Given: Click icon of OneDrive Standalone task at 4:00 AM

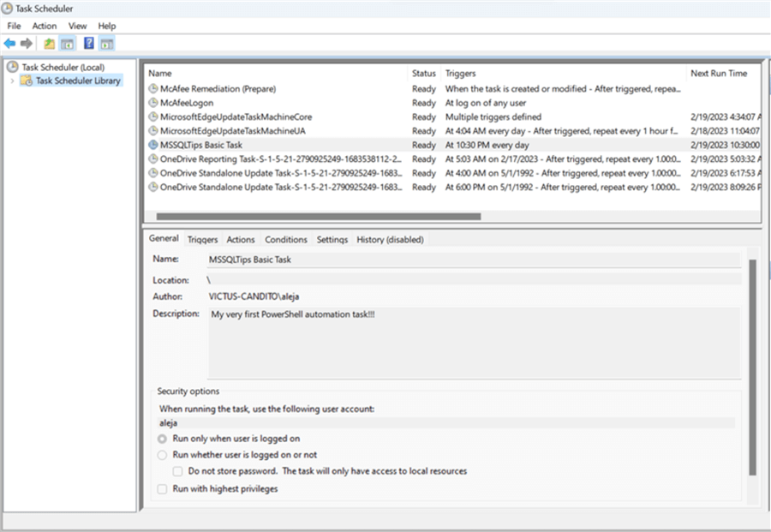Looking at the screenshot, I should click(153, 172).
